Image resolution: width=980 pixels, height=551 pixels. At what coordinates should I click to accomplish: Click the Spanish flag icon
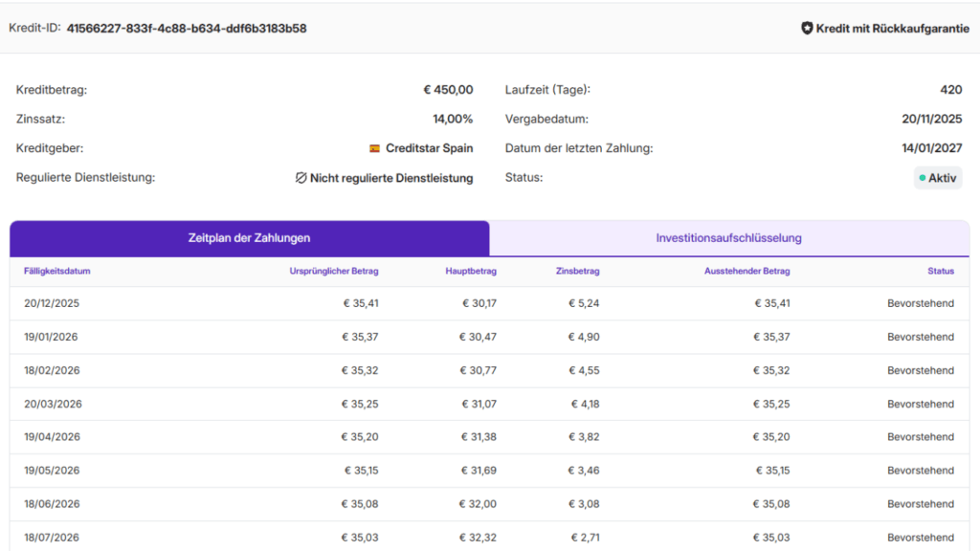tap(375, 148)
